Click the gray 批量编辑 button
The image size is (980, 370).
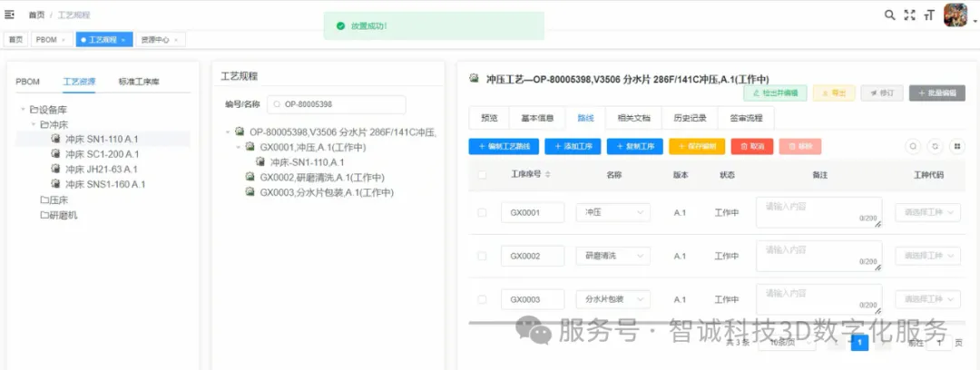(937, 93)
